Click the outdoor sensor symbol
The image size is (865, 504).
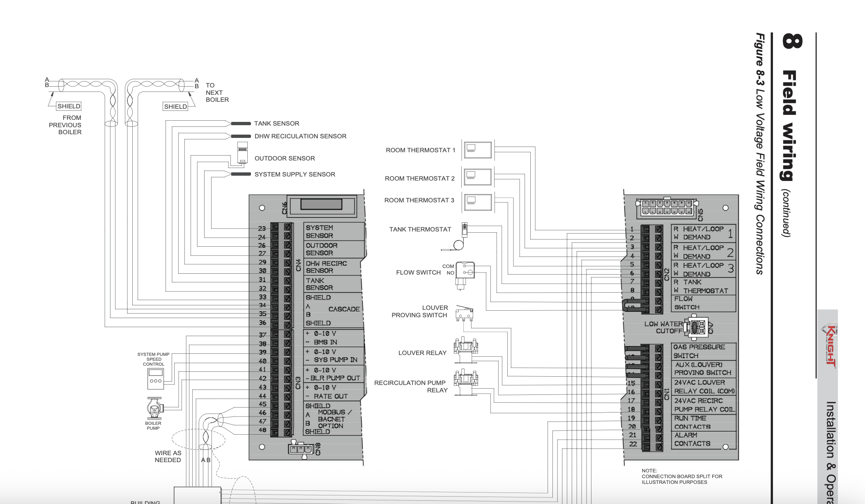pos(243,153)
